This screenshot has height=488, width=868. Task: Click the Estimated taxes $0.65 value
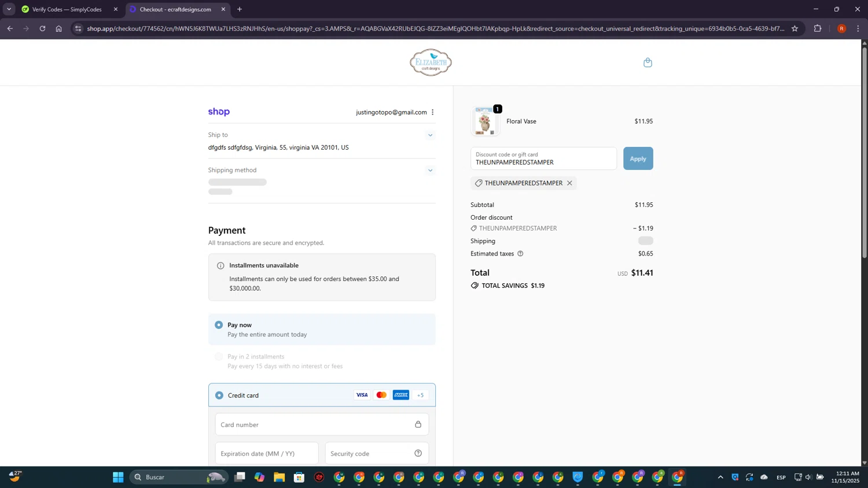[646, 254]
